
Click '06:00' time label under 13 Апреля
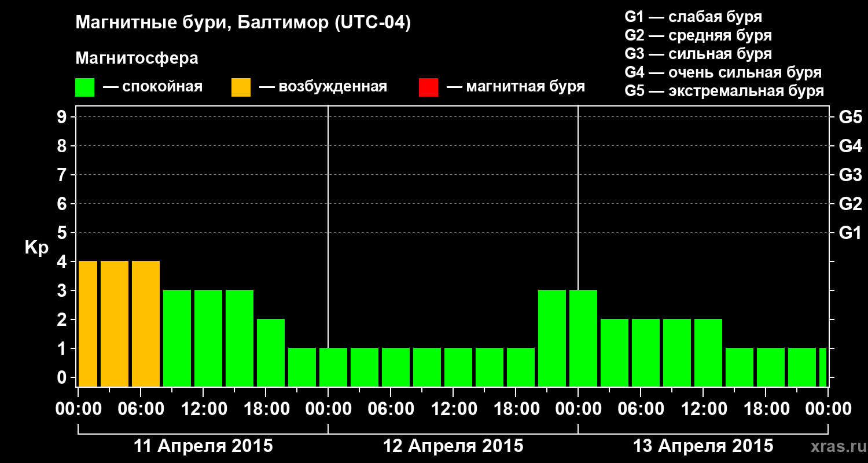pos(641,409)
